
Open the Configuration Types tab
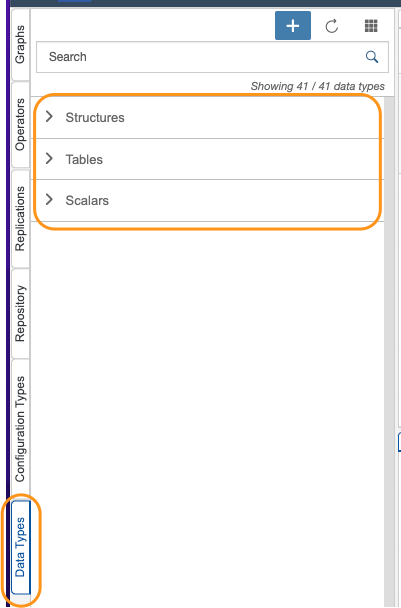point(20,428)
